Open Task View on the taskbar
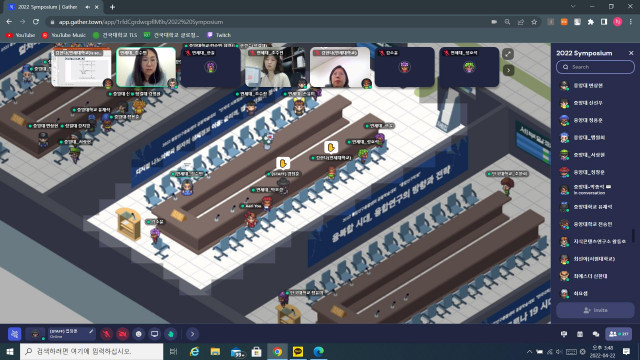Viewport: 640px width, 360px height. (173, 351)
